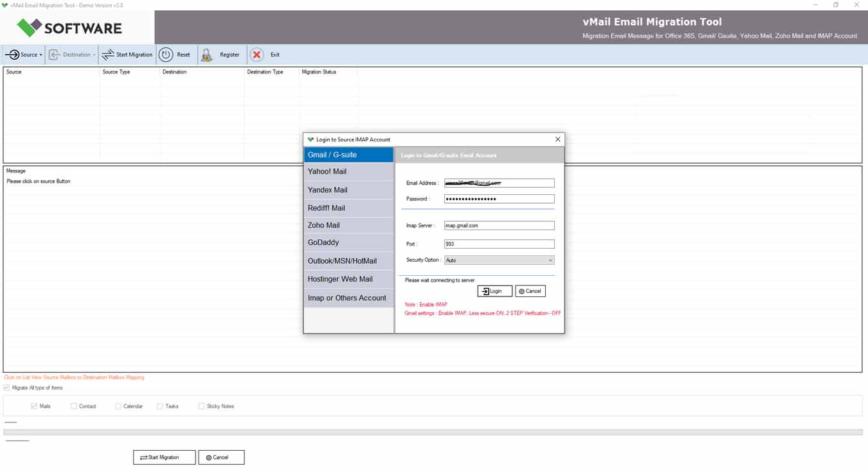Click the vMail app icon in title bar

tap(5, 5)
